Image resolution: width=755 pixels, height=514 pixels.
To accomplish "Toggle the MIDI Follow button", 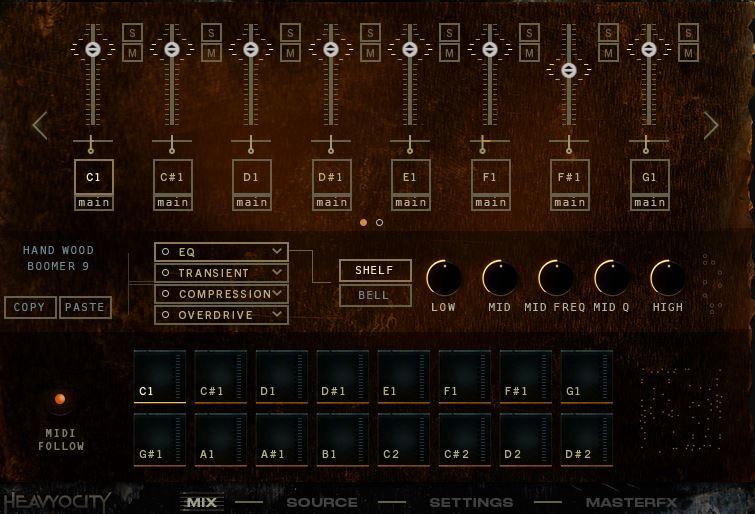I will click(60, 400).
